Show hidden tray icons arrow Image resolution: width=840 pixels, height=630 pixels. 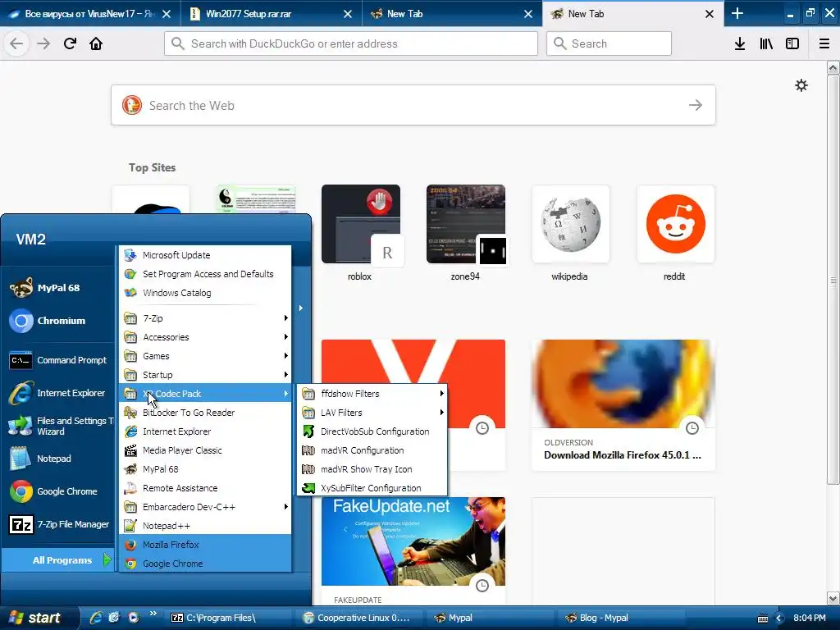[779, 619]
